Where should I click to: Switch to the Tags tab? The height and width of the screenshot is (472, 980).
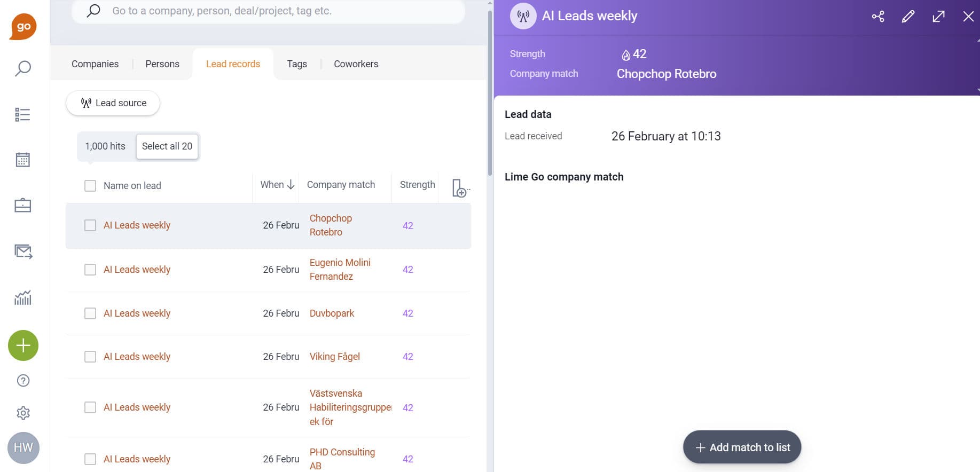click(x=297, y=64)
